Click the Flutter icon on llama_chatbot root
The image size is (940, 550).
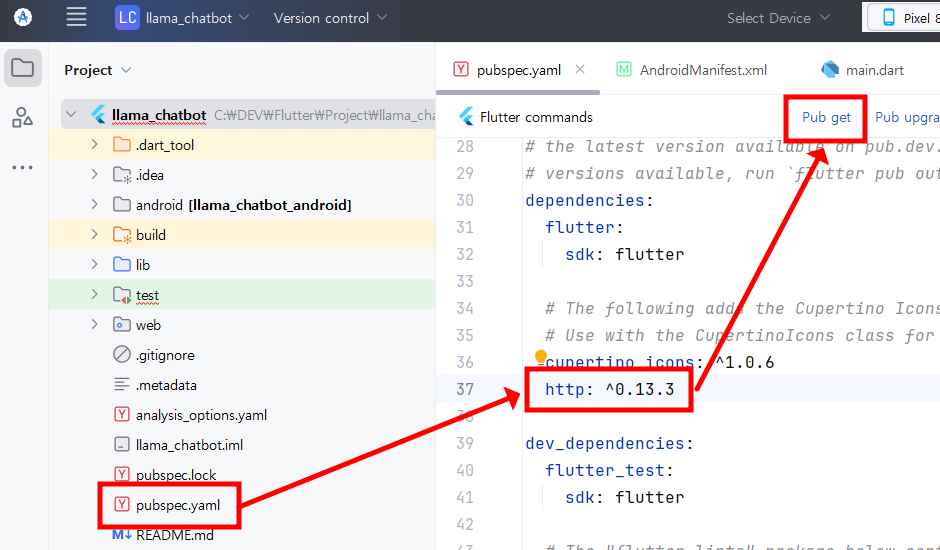(98, 115)
